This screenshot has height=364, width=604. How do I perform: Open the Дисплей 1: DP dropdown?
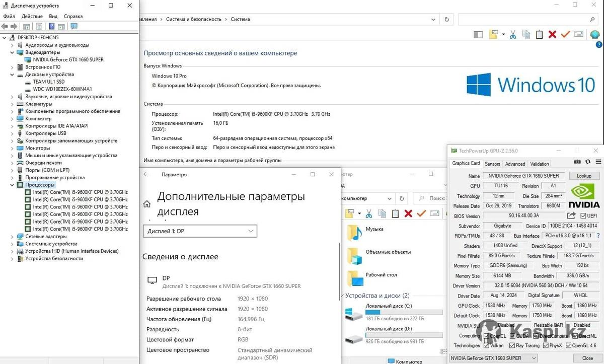(200, 231)
